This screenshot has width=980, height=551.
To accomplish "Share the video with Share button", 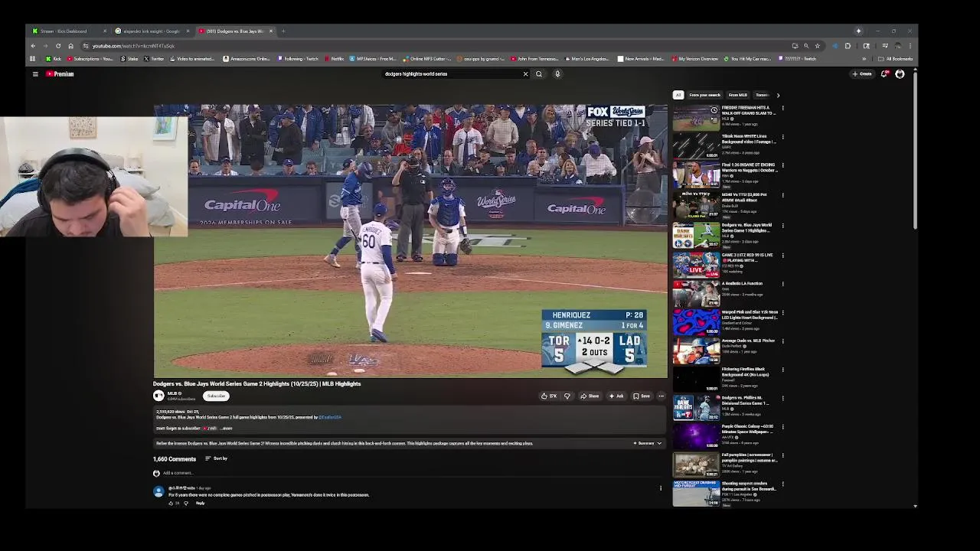I will [x=590, y=396].
